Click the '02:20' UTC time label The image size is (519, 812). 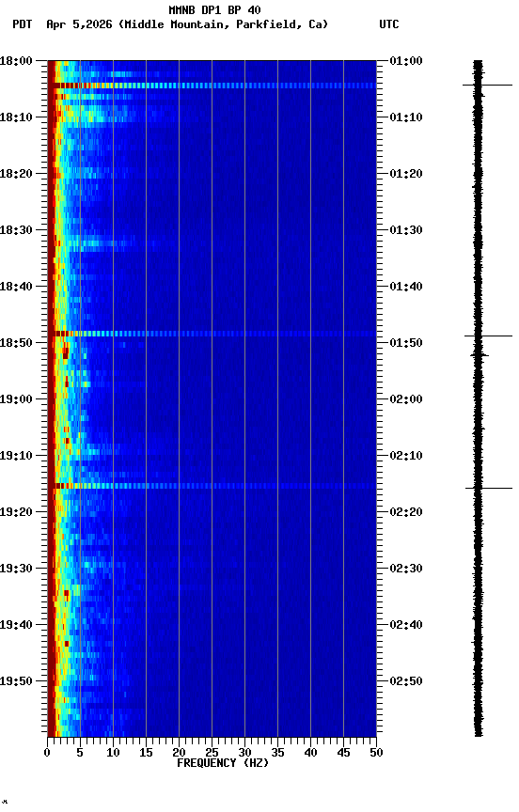pos(406,512)
